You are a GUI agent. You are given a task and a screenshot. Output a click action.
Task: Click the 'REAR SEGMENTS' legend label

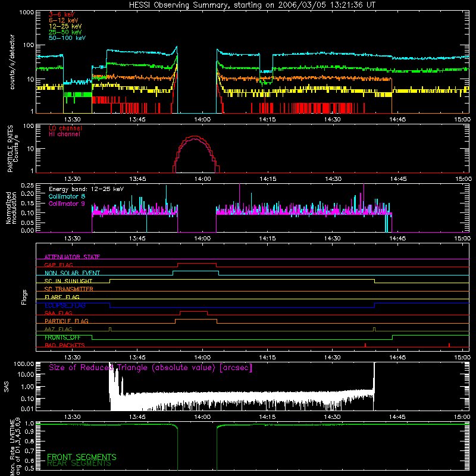[x=79, y=464]
